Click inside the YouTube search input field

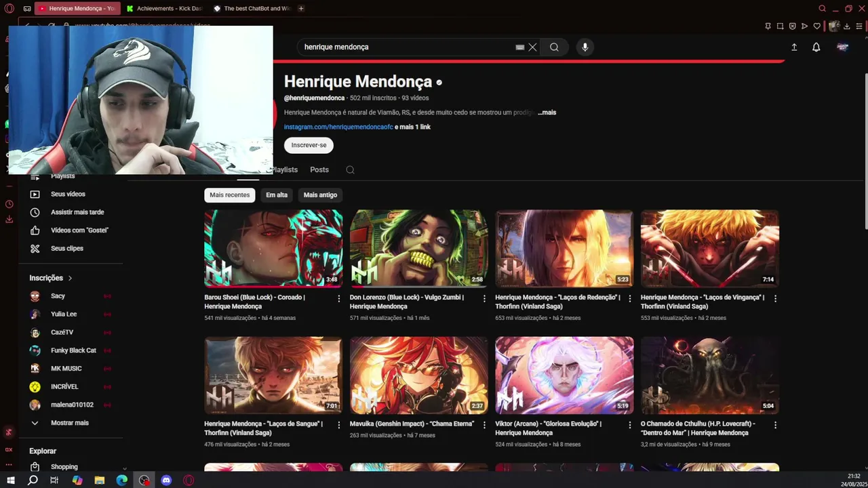(407, 47)
